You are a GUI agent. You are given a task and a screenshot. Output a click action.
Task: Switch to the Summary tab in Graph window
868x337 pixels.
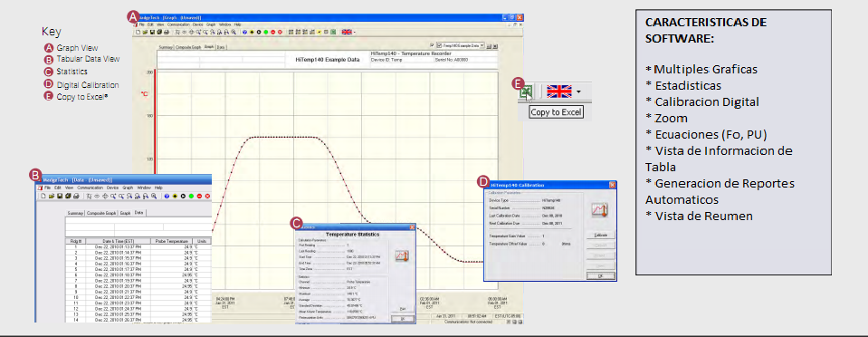[166, 47]
